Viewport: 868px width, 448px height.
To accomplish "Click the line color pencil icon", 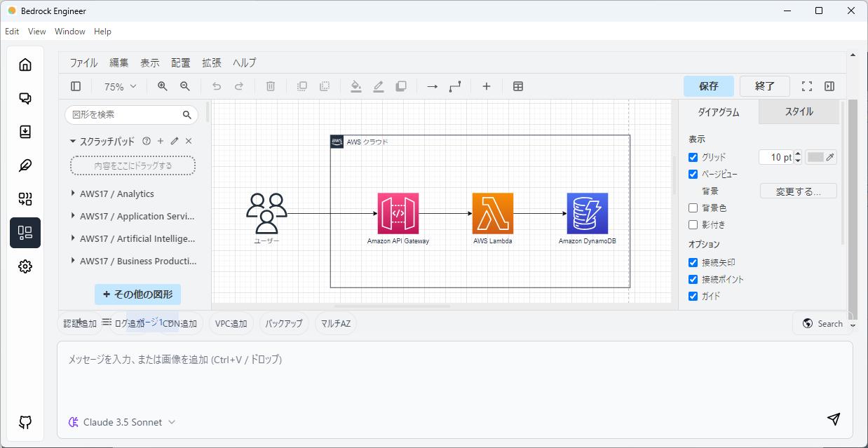I will point(379,86).
